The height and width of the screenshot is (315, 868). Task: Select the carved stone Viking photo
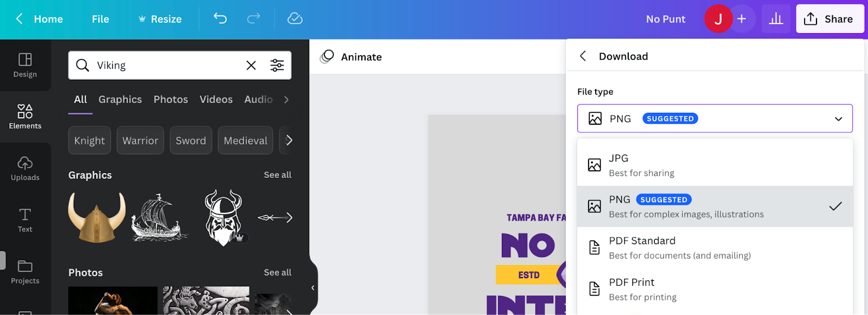(x=206, y=300)
